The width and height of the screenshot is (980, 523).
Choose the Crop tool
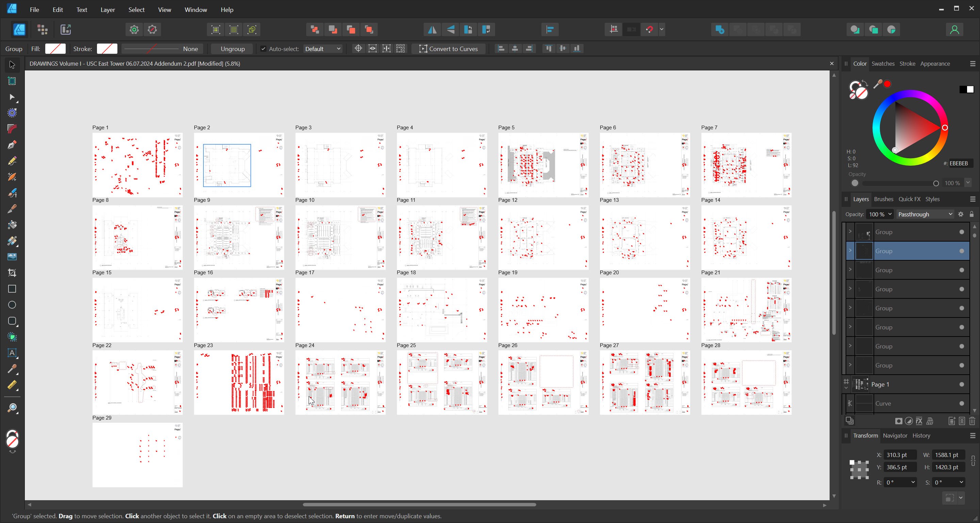12,273
